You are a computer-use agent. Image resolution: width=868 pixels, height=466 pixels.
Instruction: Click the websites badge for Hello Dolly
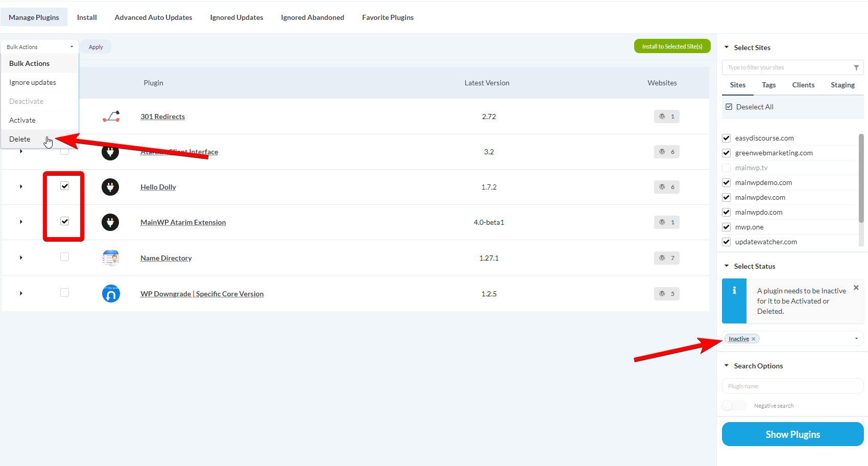click(666, 187)
